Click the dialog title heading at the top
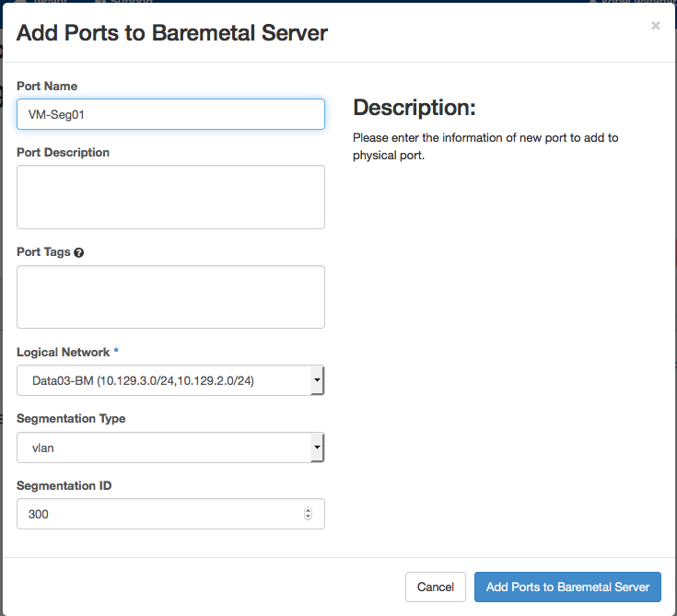 click(x=172, y=34)
